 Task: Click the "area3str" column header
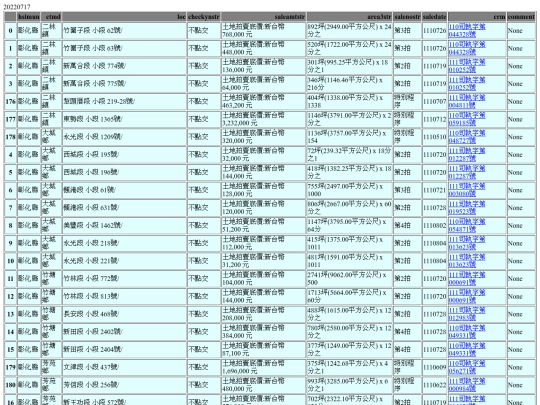350,17
